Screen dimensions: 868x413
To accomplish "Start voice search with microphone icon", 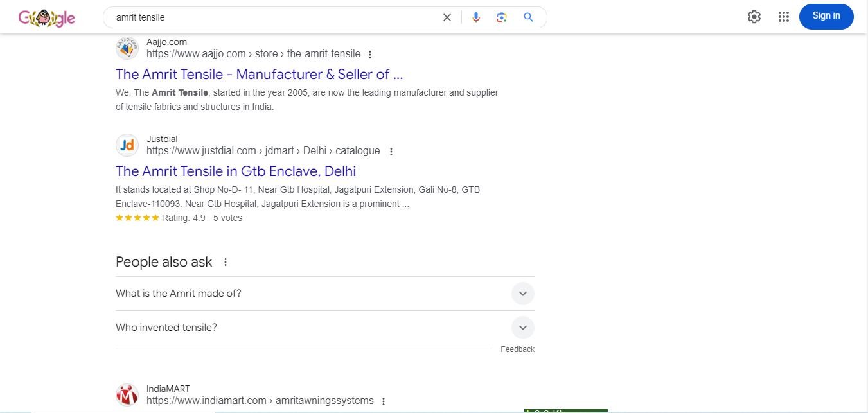I will [476, 17].
